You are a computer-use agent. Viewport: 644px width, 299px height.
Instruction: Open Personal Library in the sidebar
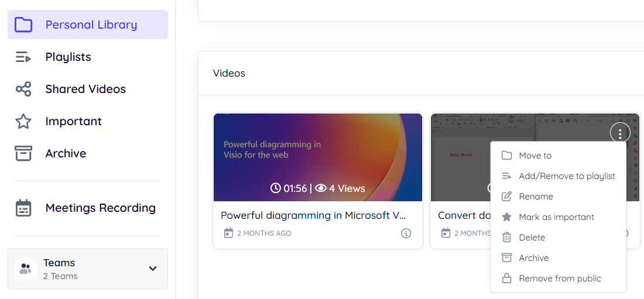87,25
